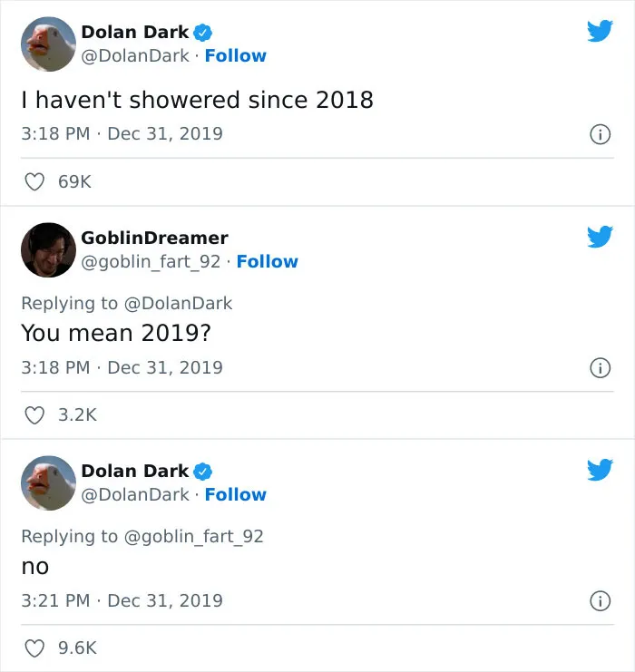Follow GoblinDreamer account
The image size is (635, 672).
click(267, 261)
